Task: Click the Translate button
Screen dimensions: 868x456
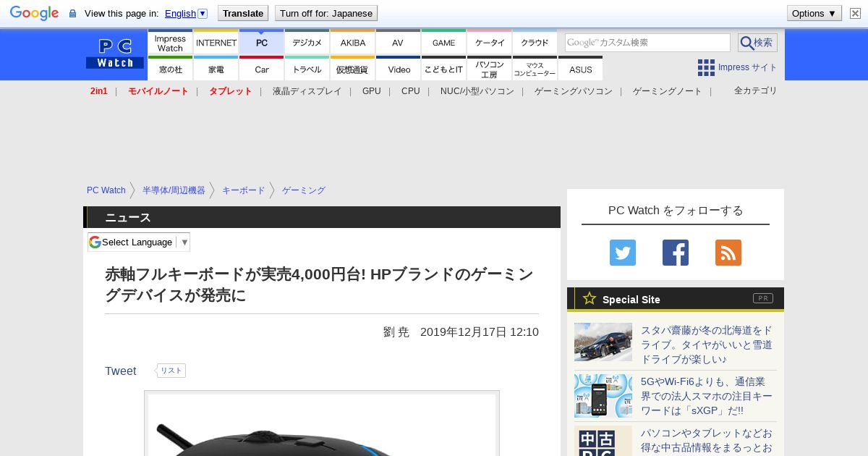Action: 243,13
